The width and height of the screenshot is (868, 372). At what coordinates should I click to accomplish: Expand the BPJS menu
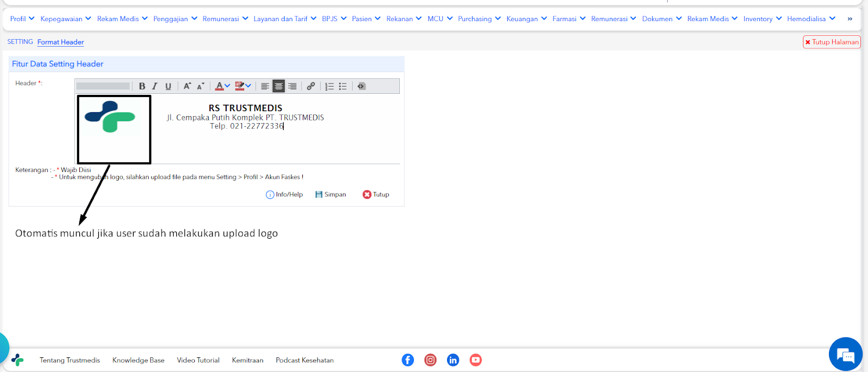tap(334, 18)
